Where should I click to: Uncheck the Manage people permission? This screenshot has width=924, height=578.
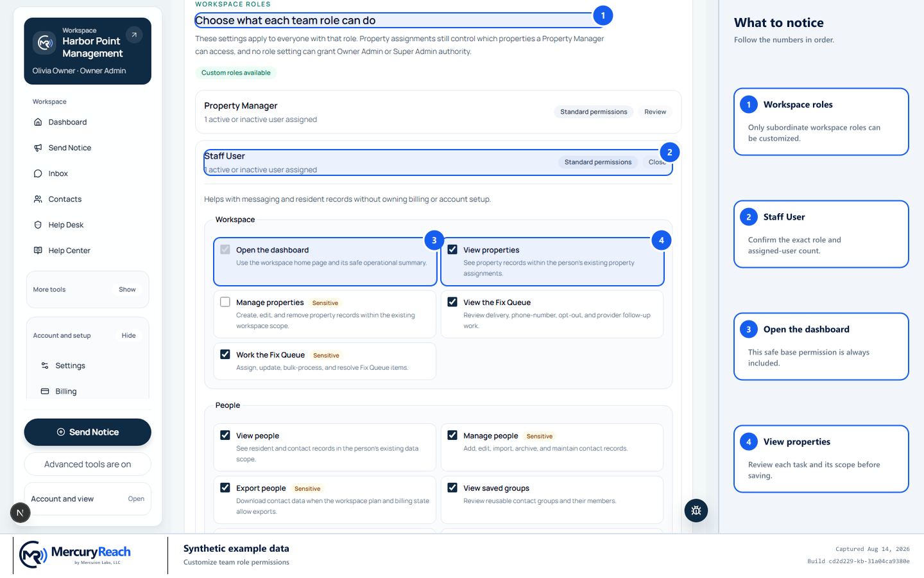click(x=452, y=435)
